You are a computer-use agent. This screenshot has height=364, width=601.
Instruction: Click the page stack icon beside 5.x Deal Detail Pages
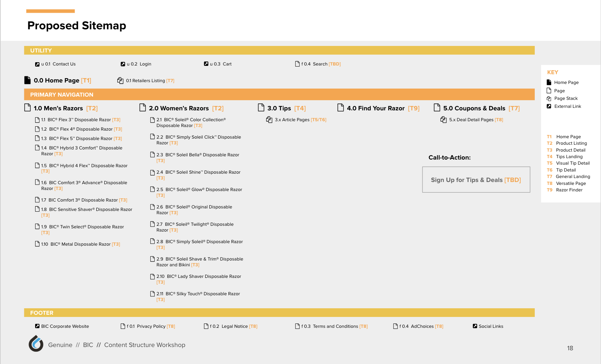pos(444,119)
